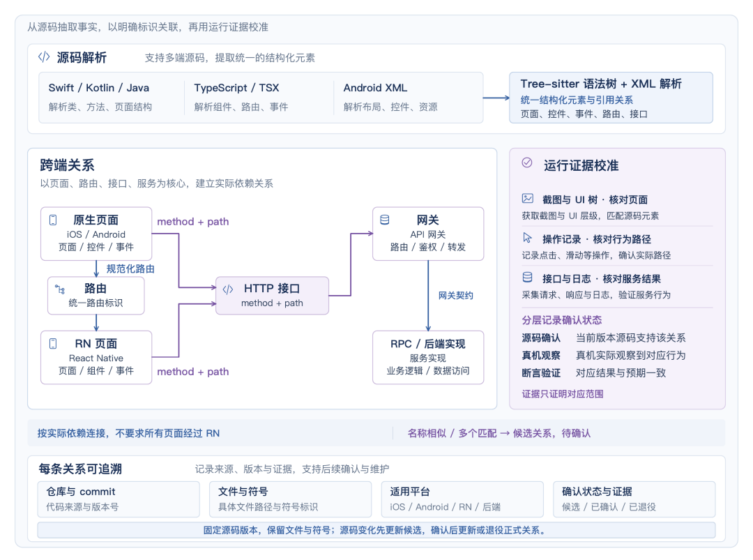The image size is (753, 560).
Task: Select the HTTP 接口 node title
Action: point(272,289)
